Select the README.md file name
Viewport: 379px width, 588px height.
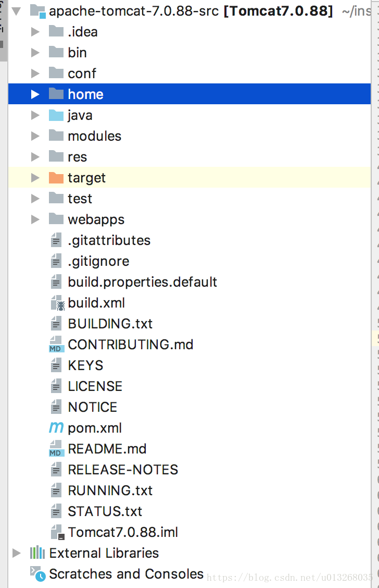tap(107, 448)
